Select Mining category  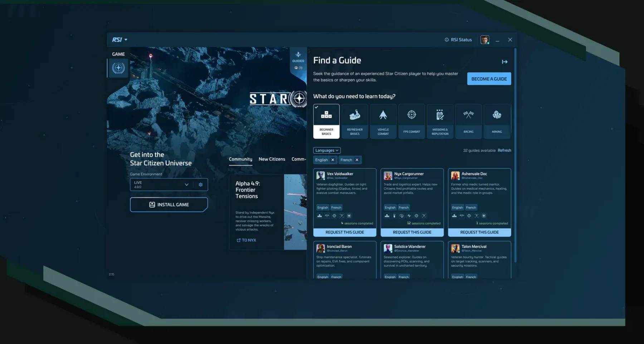point(497,121)
